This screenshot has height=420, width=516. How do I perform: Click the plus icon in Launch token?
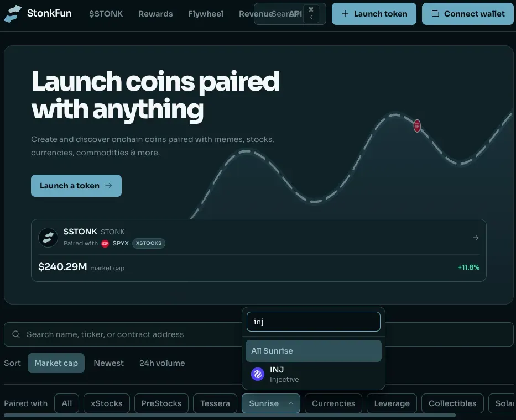pyautogui.click(x=345, y=14)
